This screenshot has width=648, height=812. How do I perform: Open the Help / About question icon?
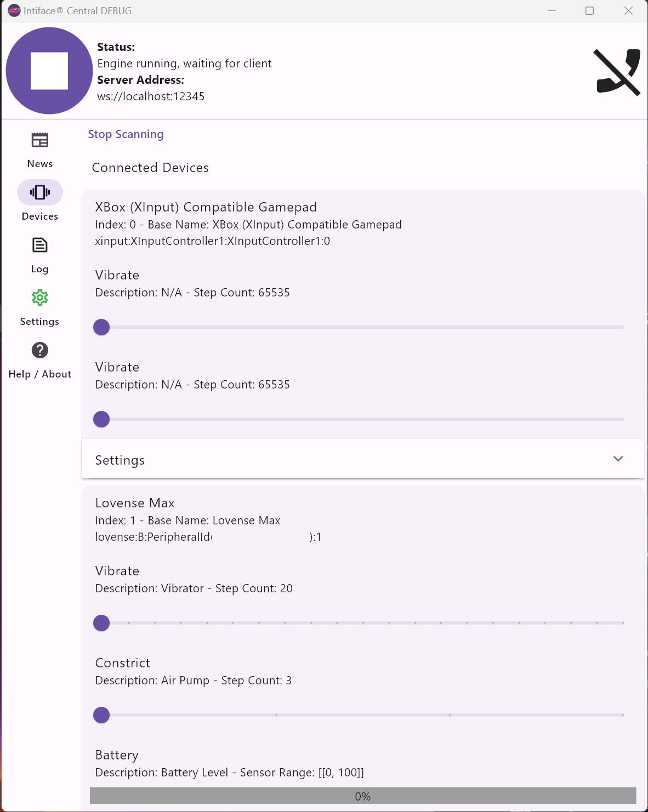coord(39,350)
